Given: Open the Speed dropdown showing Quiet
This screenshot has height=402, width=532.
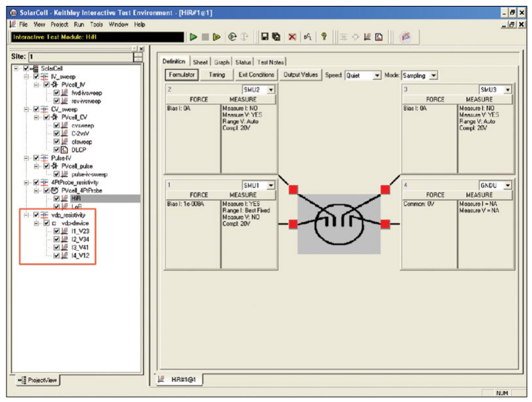Looking at the screenshot, I should click(x=376, y=76).
